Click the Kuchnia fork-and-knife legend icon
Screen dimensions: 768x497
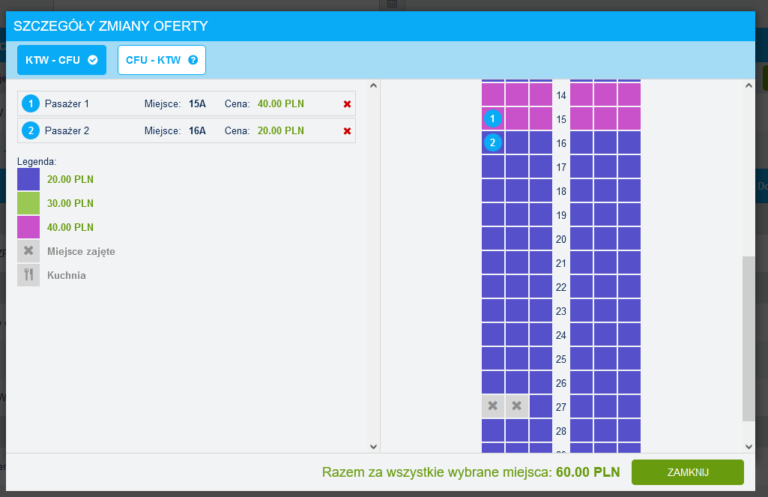[29, 275]
